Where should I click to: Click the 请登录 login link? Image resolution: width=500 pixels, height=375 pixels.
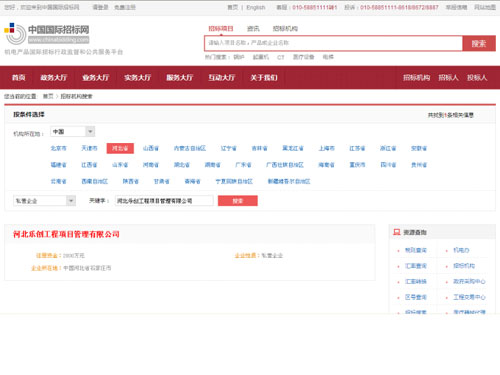point(100,7)
